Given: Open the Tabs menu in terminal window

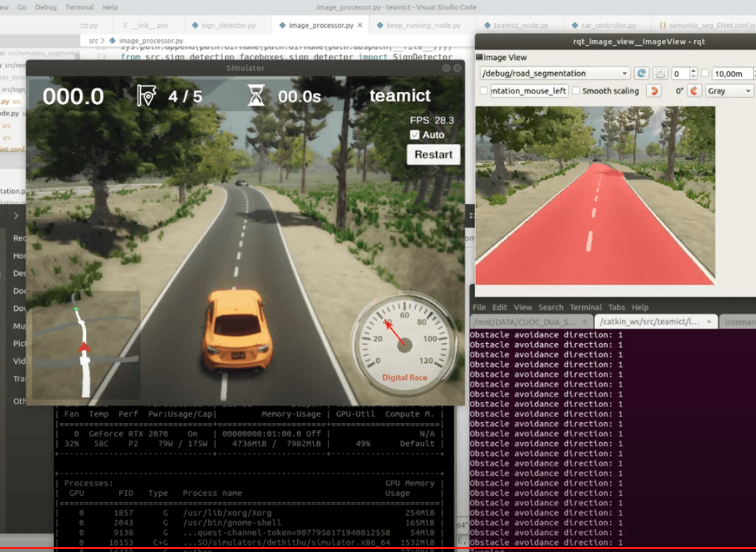Looking at the screenshot, I should [x=616, y=307].
